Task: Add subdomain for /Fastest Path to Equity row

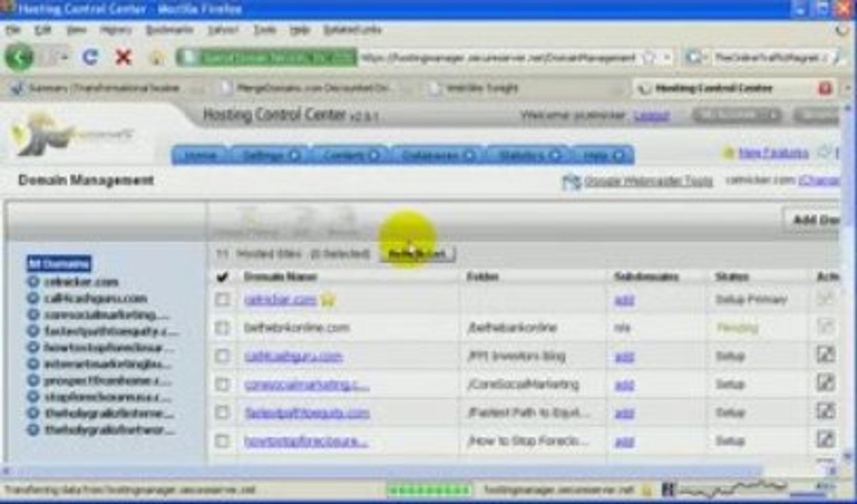Action: (x=624, y=413)
